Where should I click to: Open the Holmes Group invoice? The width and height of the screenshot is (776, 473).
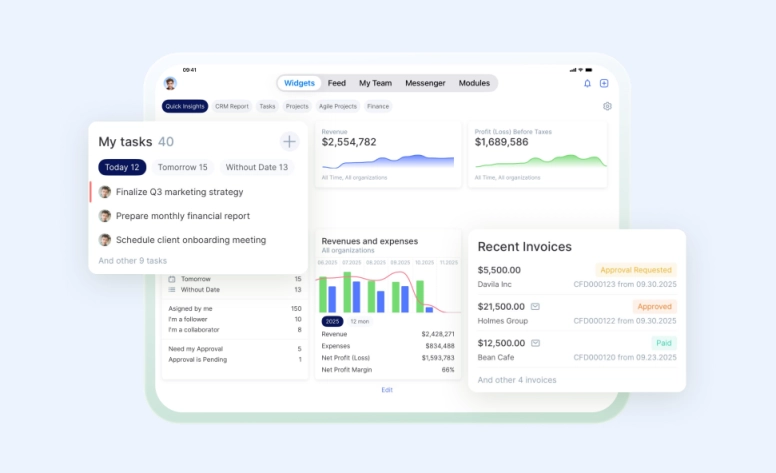577,313
